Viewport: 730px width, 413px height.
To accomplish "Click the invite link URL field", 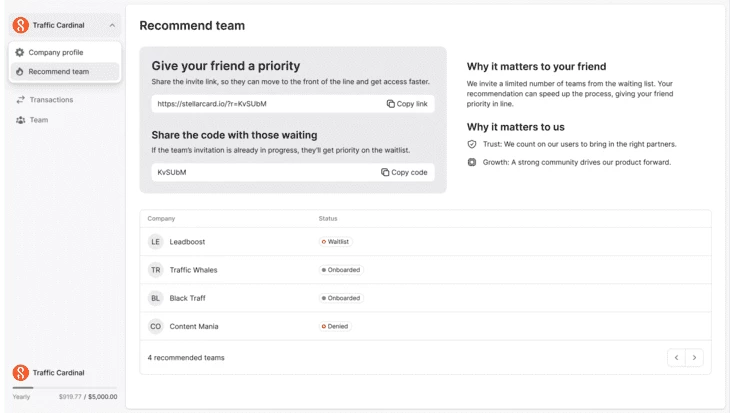I will click(293, 104).
